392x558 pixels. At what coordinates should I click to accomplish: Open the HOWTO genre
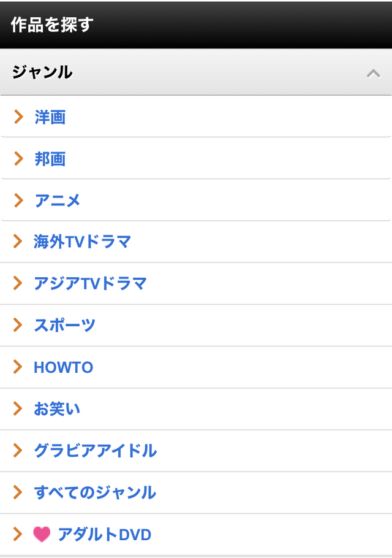pos(64,367)
